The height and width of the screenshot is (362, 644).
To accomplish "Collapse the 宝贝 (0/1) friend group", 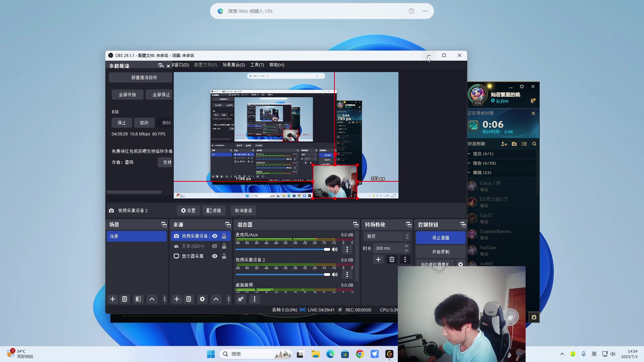I will coord(469,154).
